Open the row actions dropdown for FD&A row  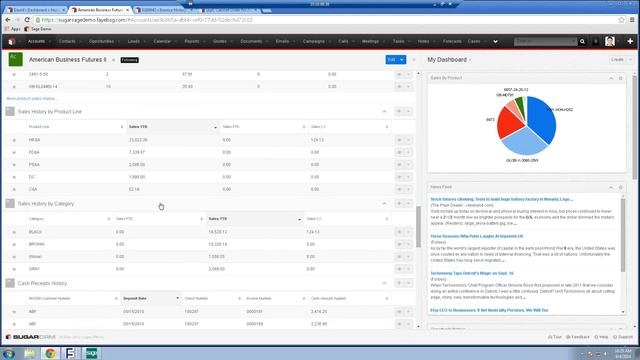(408, 152)
